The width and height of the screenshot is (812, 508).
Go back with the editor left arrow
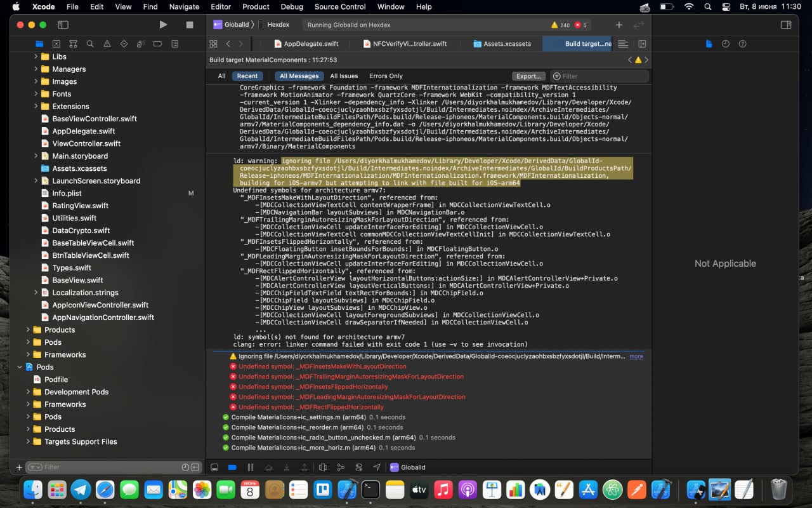[x=228, y=44]
